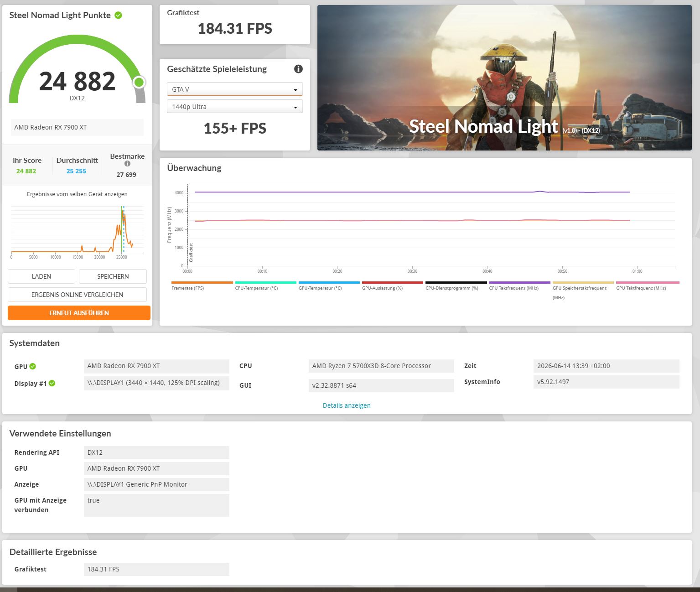Click the green score marker on the gauge
Viewport: 700px width, 592px height.
(139, 83)
